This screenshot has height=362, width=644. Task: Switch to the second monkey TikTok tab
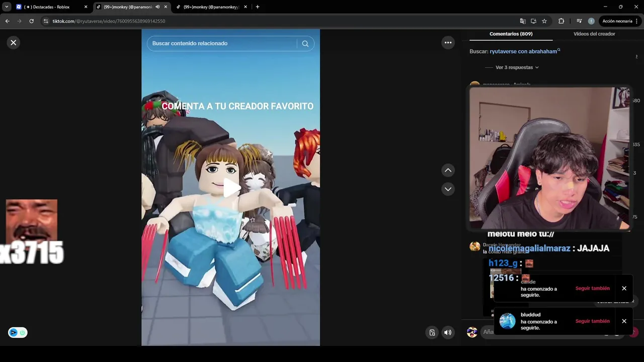coord(211,7)
